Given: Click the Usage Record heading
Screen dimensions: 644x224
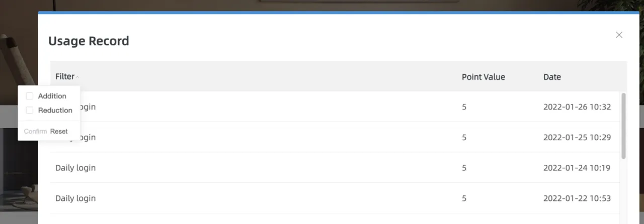Looking at the screenshot, I should click(89, 41).
